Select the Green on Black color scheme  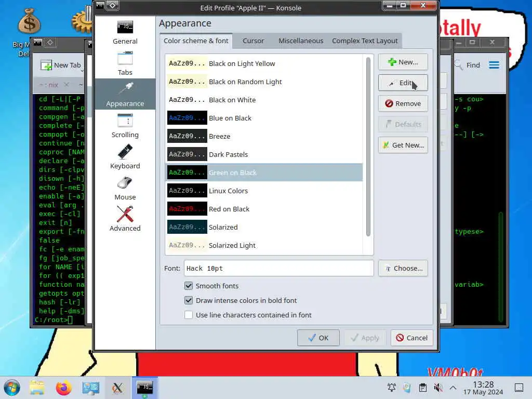[264, 172]
